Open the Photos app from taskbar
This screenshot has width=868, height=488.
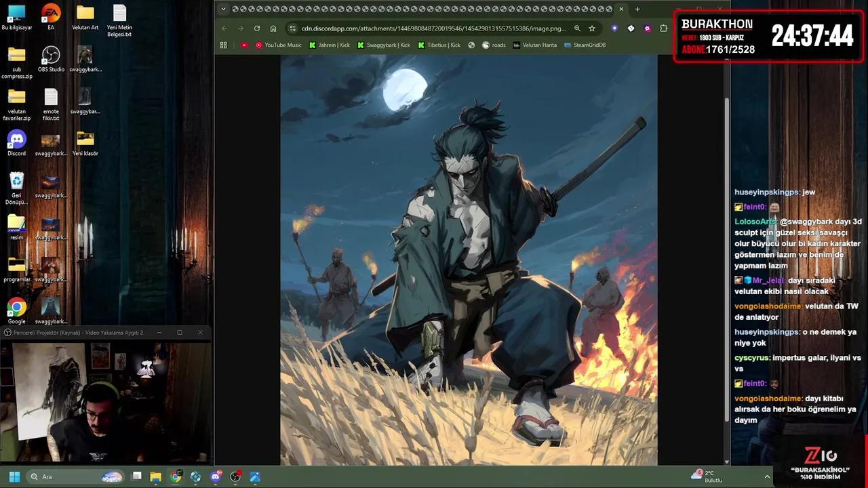pos(255,476)
